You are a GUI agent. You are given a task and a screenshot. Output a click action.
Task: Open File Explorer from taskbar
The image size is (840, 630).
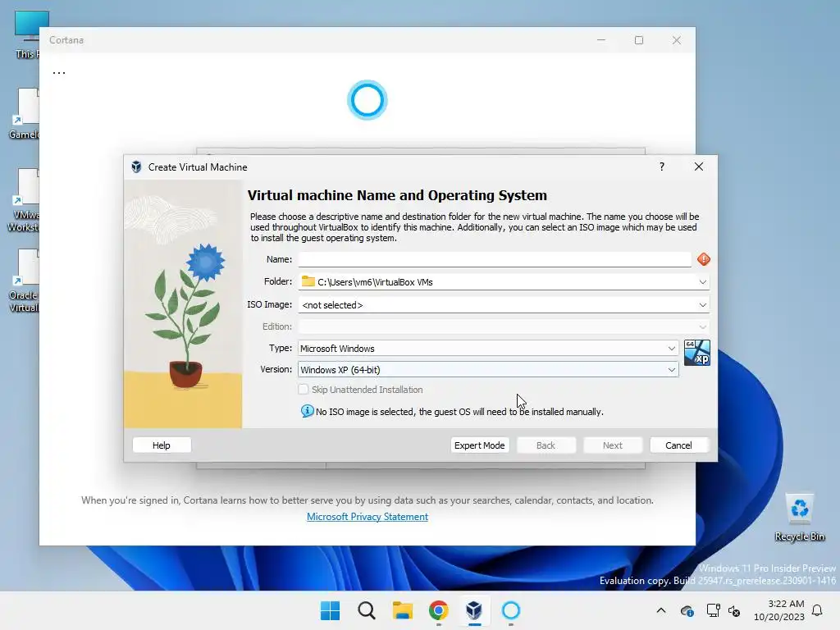tap(402, 610)
